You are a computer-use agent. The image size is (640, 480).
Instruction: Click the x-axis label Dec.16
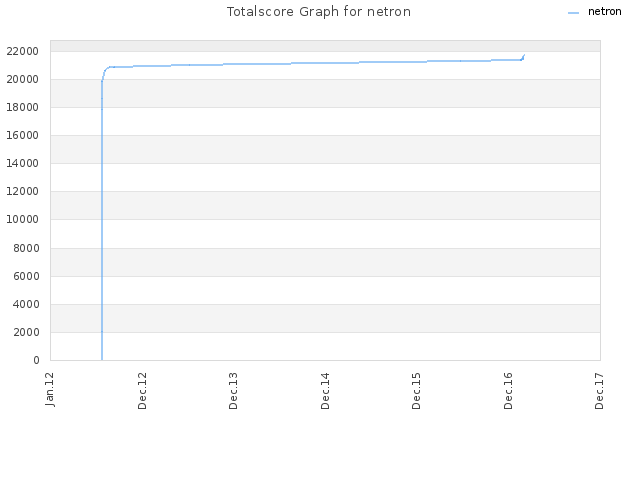pos(508,391)
